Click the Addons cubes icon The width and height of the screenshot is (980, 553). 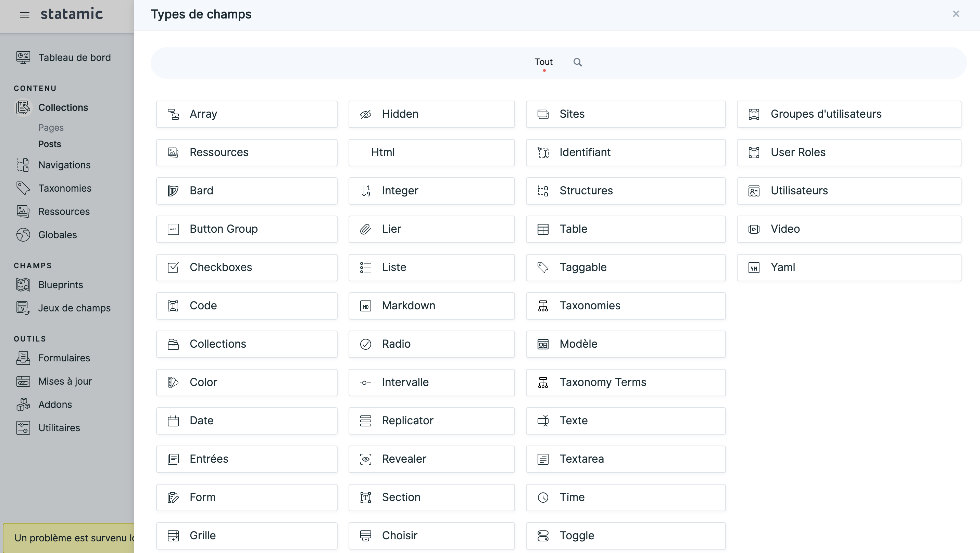coord(23,404)
